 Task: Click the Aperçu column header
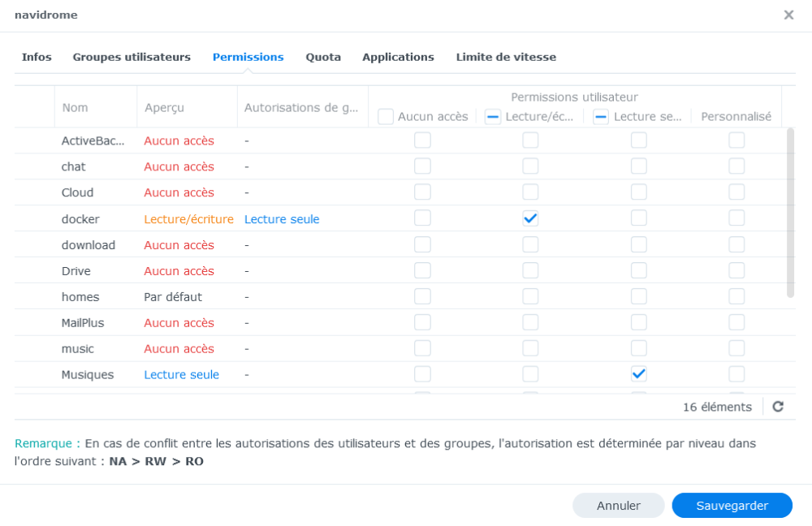pyautogui.click(x=164, y=108)
